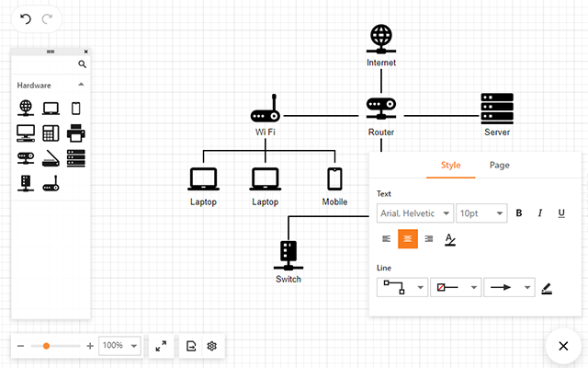
Task: Pick the desk phone shape in toolbox
Action: point(51,133)
